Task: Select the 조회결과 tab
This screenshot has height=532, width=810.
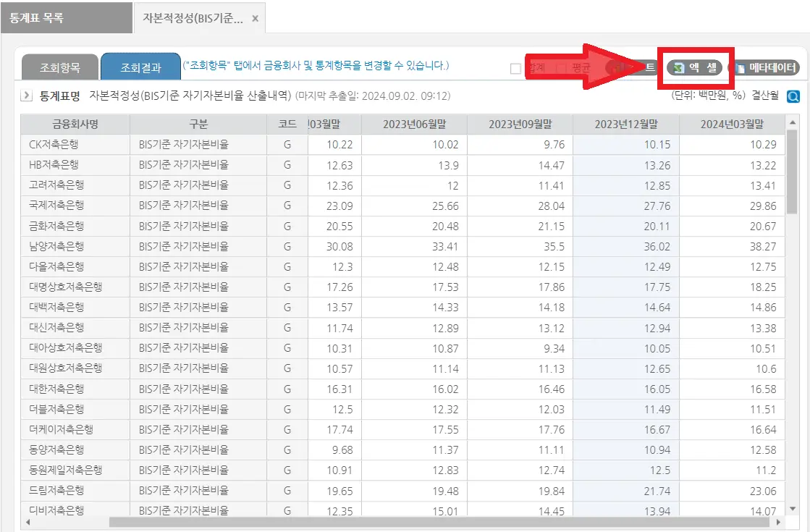Action: tap(141, 65)
